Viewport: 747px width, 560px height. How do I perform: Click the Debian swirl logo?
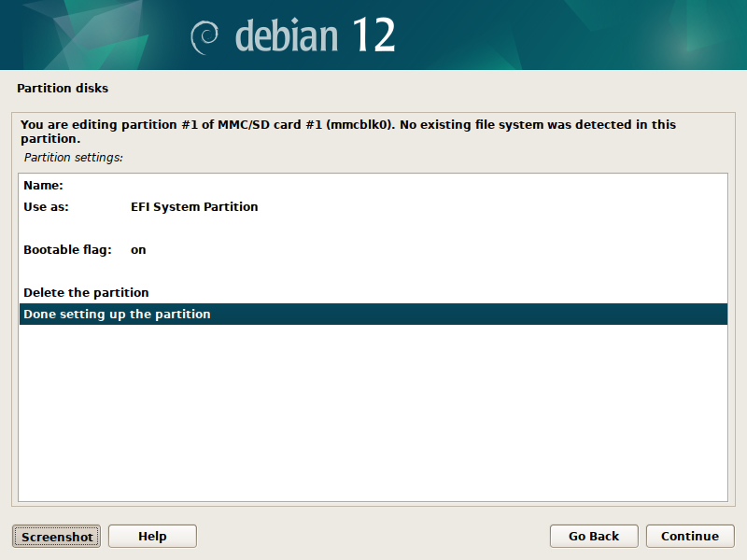point(204,37)
